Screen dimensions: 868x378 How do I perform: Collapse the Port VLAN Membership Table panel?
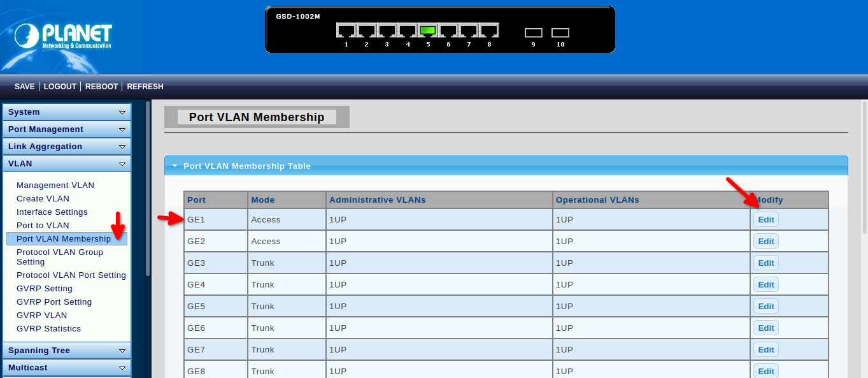point(175,166)
